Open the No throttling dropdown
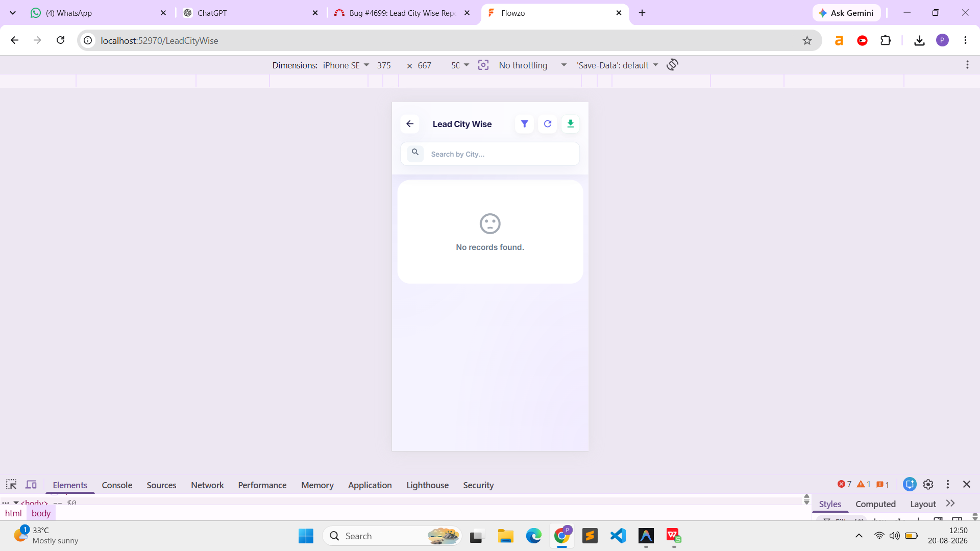The width and height of the screenshot is (980, 551). 532,65
